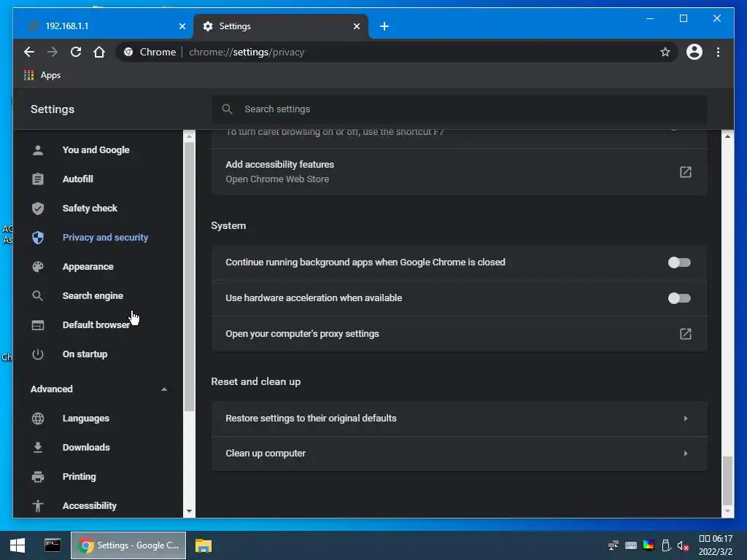Screen dimensions: 747x560
Task: Click the sidebar scrollbar down arrow
Action: pos(189,511)
